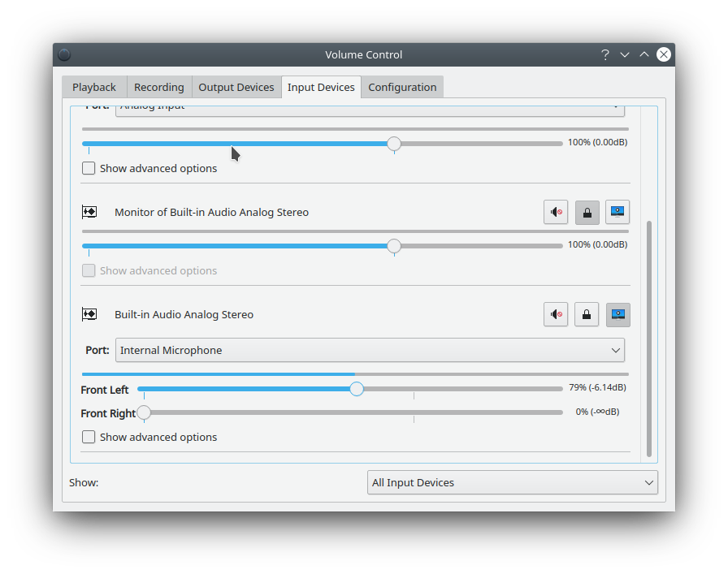This screenshot has height=574, width=728.
Task: Click the device icon beside Monitor of Built-in Audio
Action: click(89, 212)
